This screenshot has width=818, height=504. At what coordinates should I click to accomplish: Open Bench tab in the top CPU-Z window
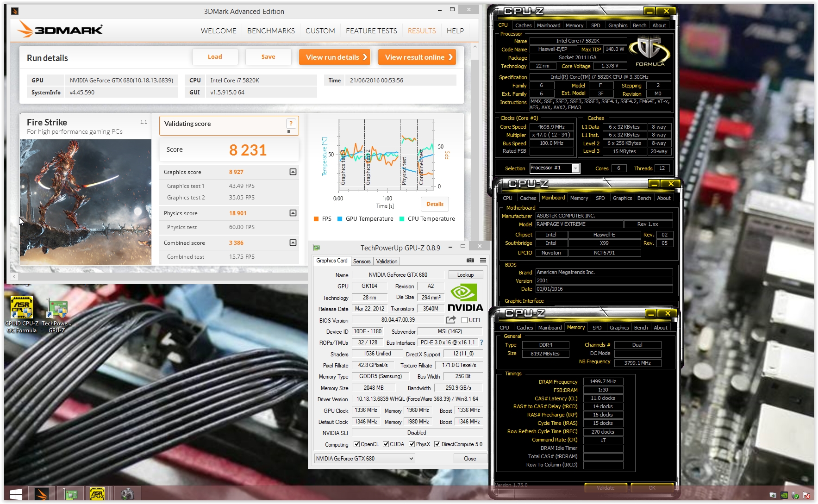pyautogui.click(x=639, y=25)
